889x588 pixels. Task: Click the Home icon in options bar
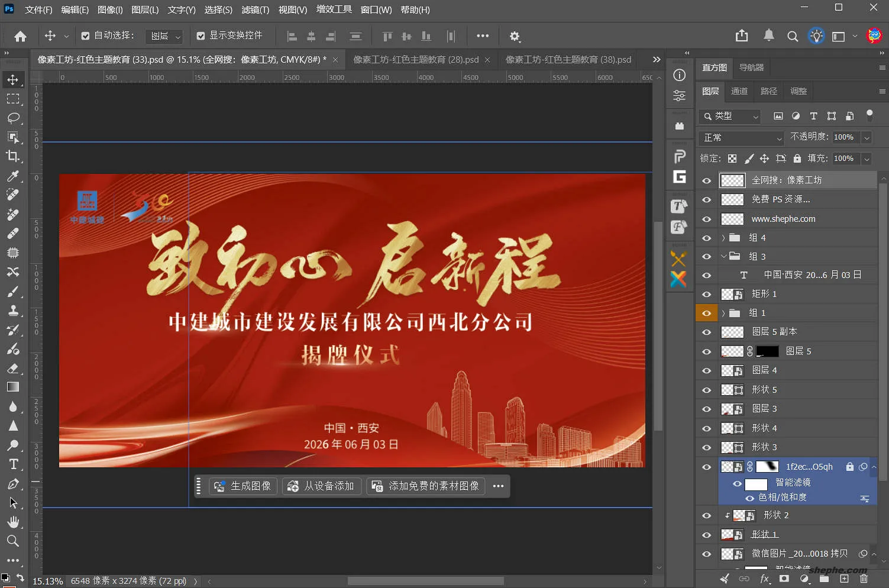20,36
